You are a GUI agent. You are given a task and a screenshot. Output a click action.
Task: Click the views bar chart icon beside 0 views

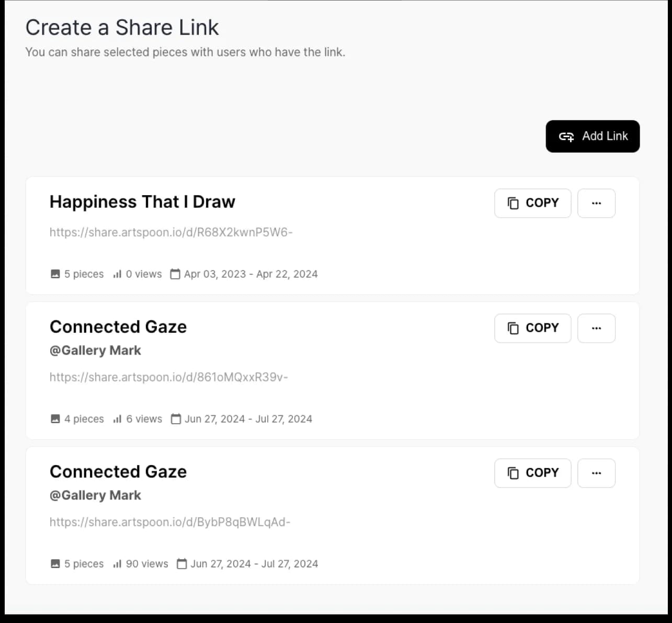(117, 274)
